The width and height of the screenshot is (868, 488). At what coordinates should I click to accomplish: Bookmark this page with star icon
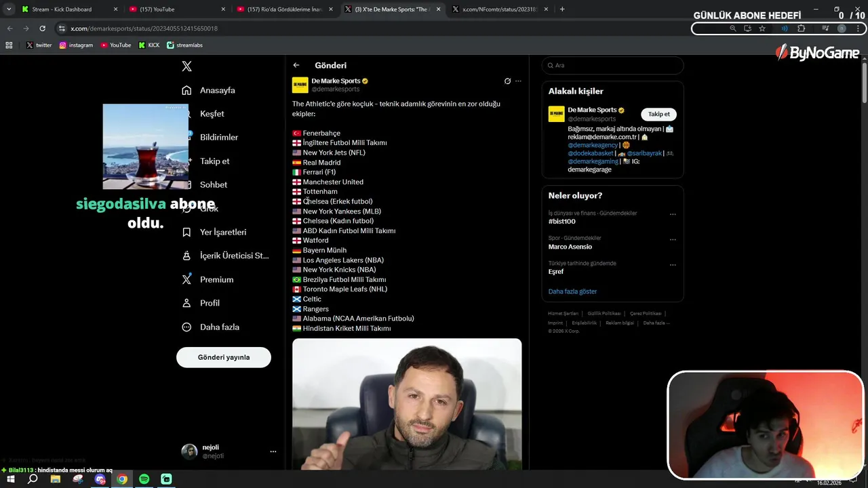point(762,28)
